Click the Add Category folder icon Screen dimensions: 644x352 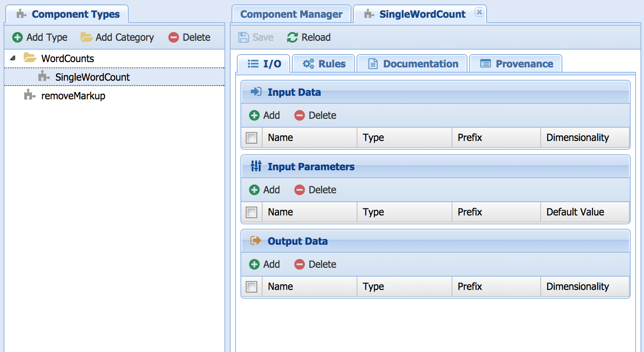click(86, 37)
